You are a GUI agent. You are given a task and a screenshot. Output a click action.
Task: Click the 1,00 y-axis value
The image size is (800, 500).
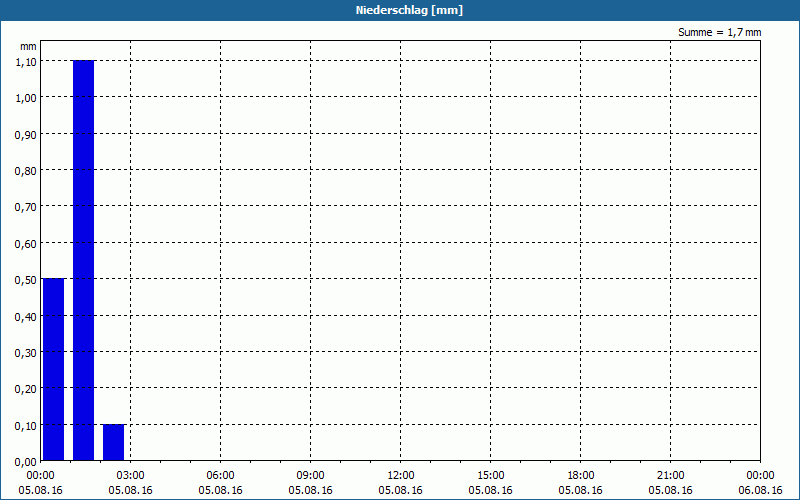pos(26,98)
